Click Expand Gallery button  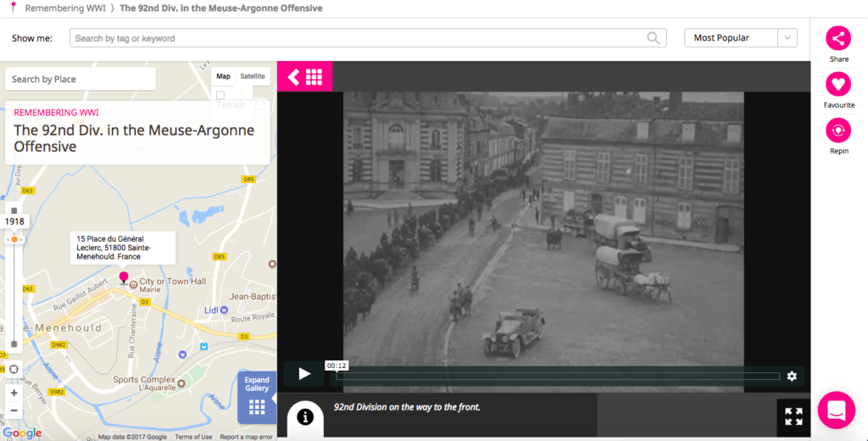pos(257,397)
